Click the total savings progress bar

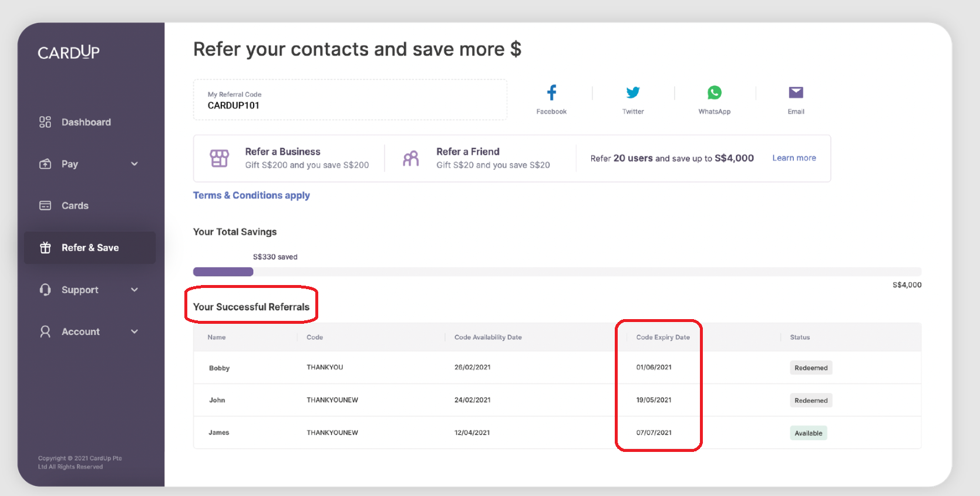tap(557, 272)
